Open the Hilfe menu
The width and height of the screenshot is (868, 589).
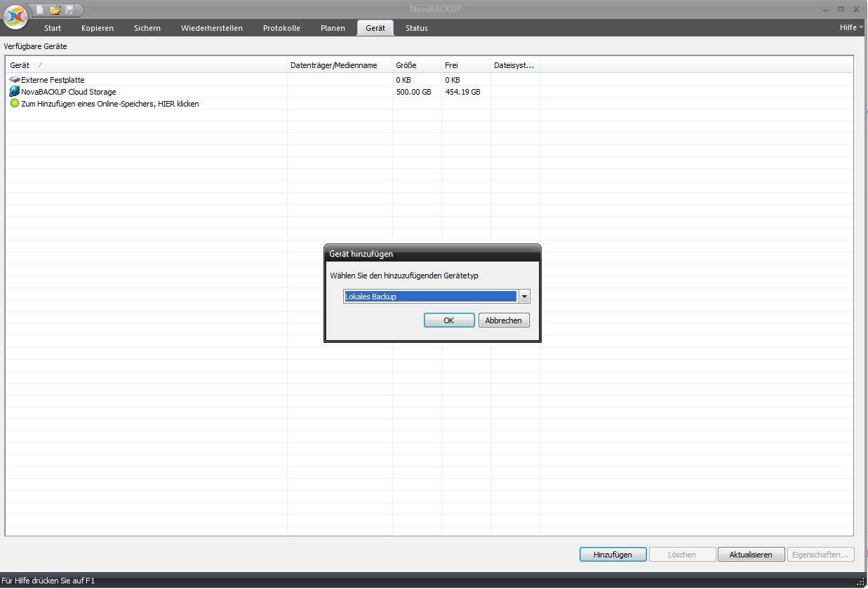pyautogui.click(x=851, y=27)
